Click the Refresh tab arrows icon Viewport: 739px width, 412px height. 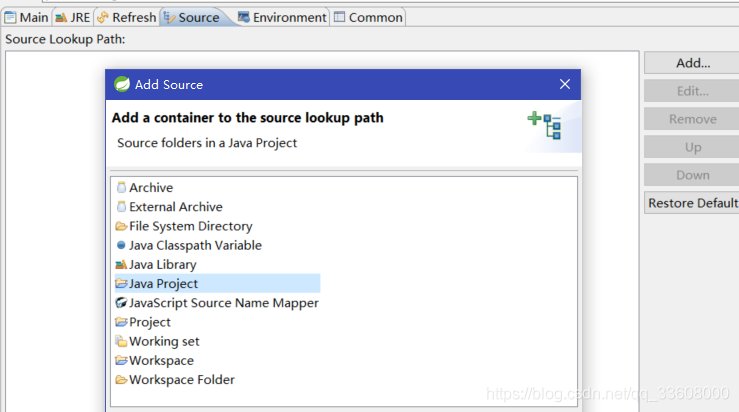pos(102,17)
